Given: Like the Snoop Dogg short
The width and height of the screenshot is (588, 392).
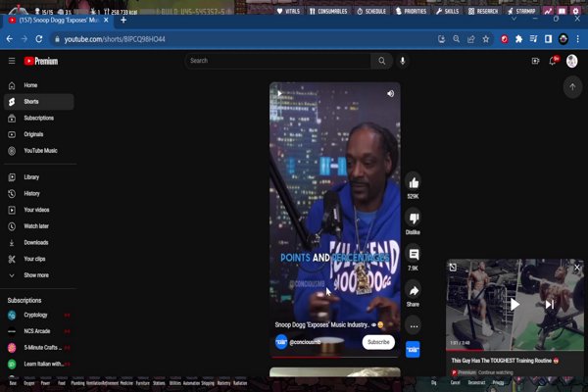Looking at the screenshot, I should tap(414, 183).
